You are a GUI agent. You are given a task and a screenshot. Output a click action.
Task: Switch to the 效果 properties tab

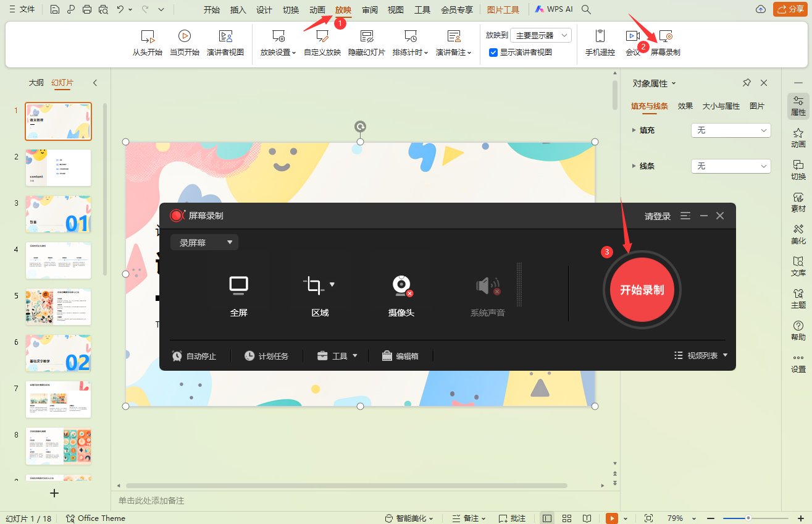click(685, 106)
